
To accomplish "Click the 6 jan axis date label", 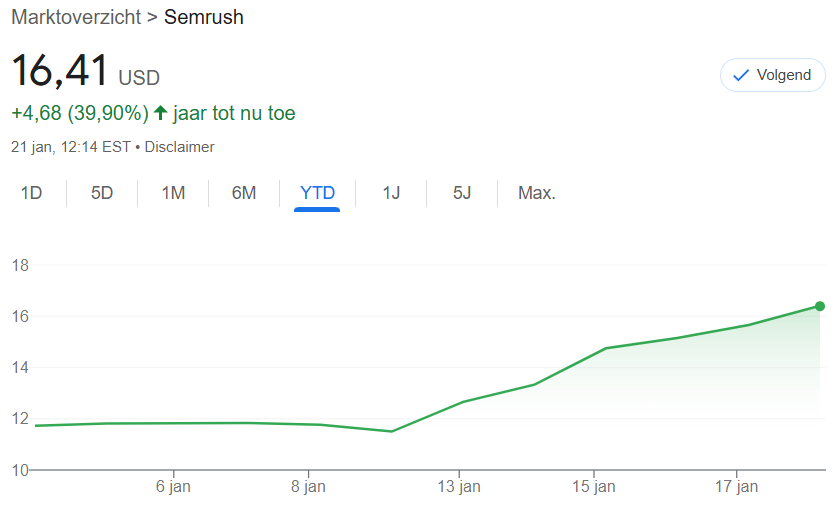I will pyautogui.click(x=173, y=487).
